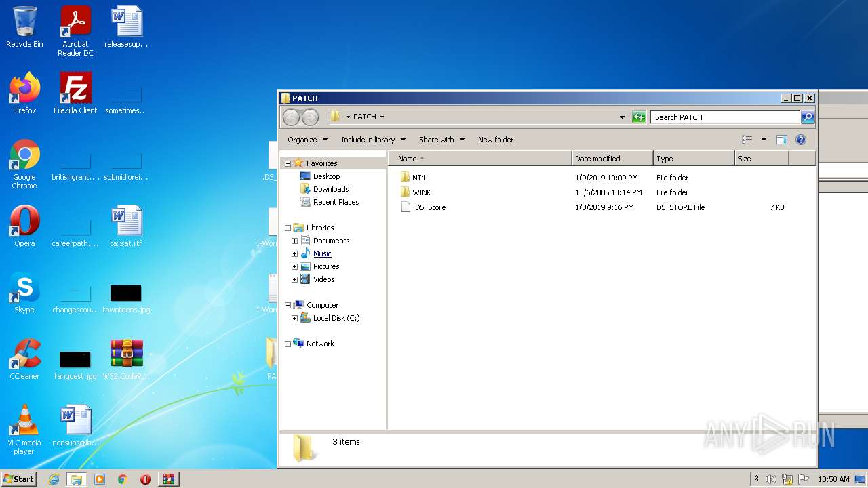Expand the Local Disk (C:) node
868x488 pixels.
(295, 319)
